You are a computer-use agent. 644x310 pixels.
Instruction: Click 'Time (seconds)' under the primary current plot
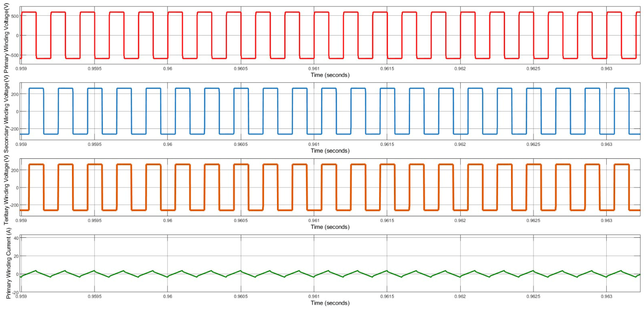[x=330, y=303]
